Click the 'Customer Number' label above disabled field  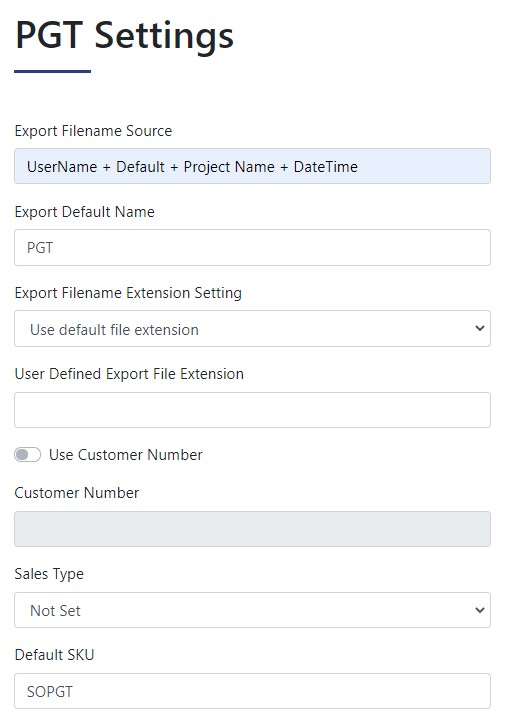click(77, 493)
